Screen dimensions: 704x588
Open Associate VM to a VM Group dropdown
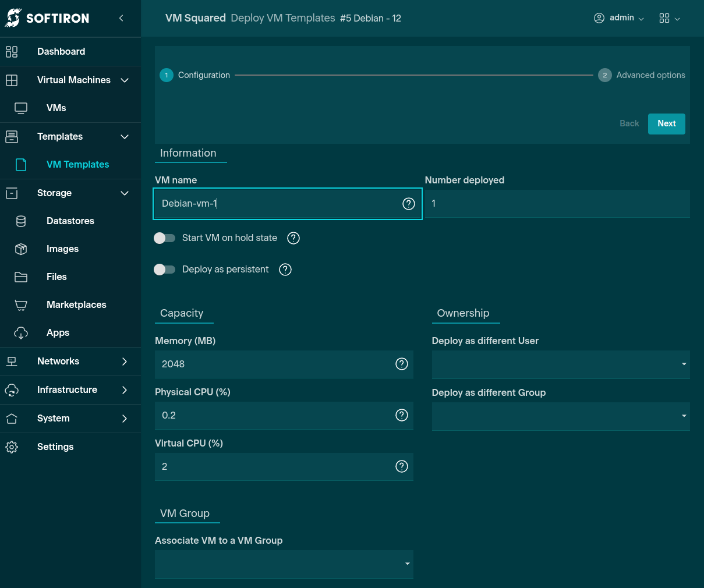(284, 564)
